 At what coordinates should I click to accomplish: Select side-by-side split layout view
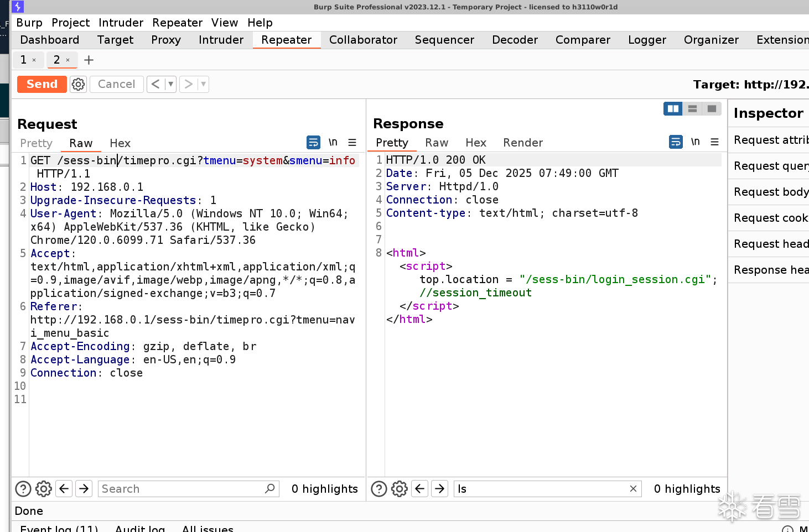pos(673,109)
